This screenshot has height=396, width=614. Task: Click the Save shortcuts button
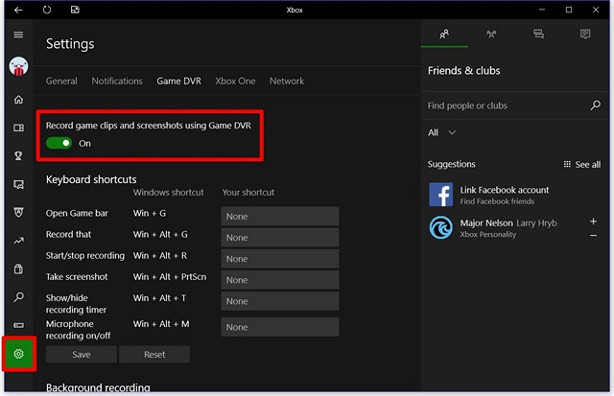tap(81, 354)
